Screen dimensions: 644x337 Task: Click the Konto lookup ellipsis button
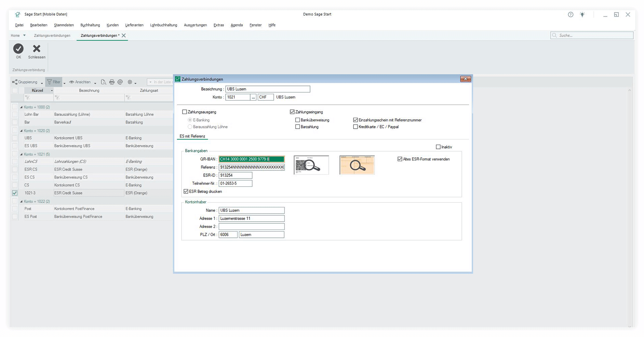[x=253, y=98]
